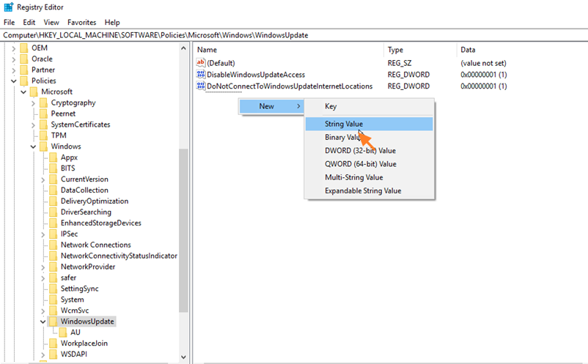Screen dimensions: 588x364
Task: Select the NetworkConnectivityStatusIndicator key
Action: [119, 256]
